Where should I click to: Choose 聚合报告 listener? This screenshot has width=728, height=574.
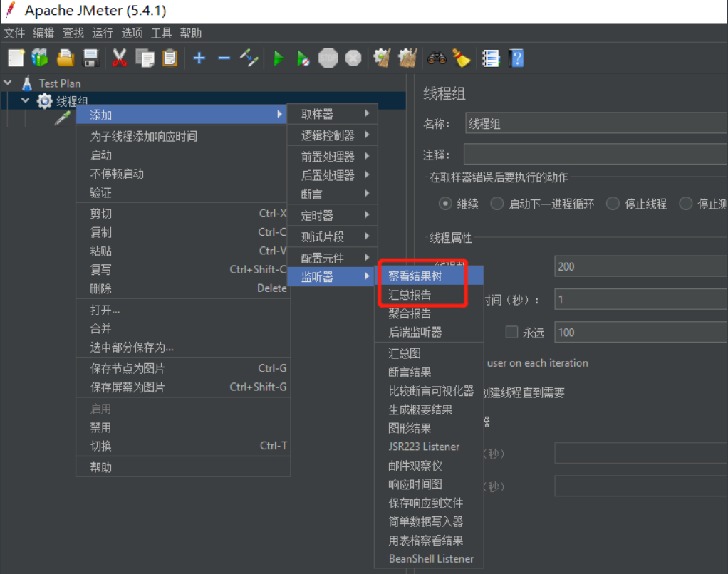(x=429, y=313)
